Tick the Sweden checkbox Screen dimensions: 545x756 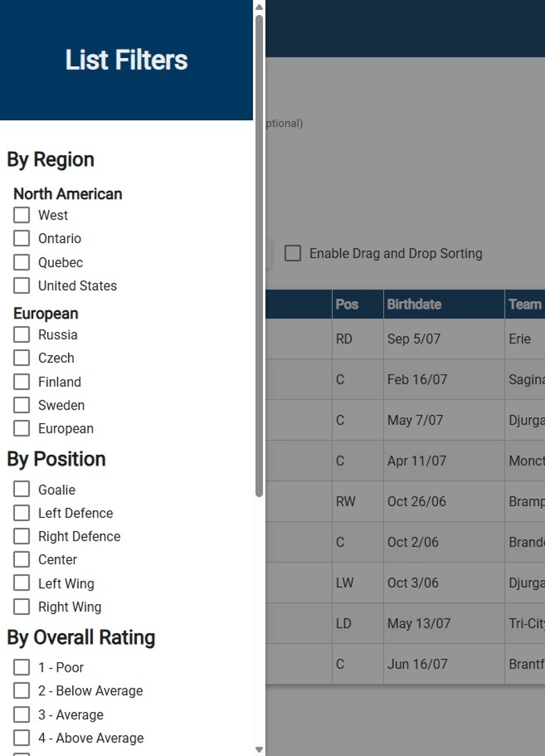pyautogui.click(x=21, y=405)
